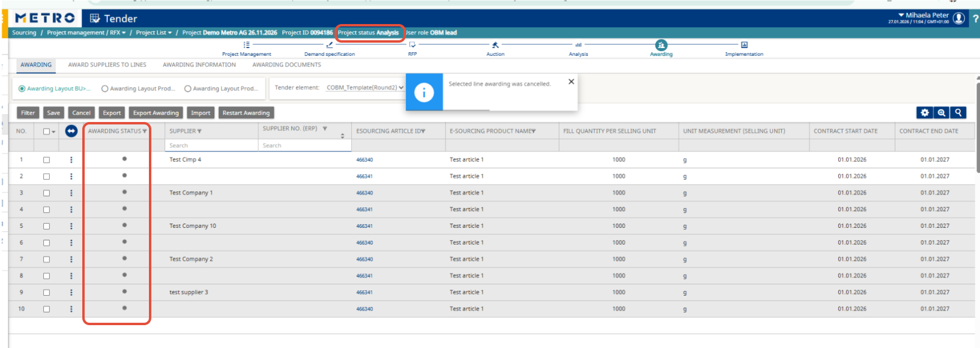
Task: Select the second Awarding Layout Prod radio button
Action: [188, 89]
